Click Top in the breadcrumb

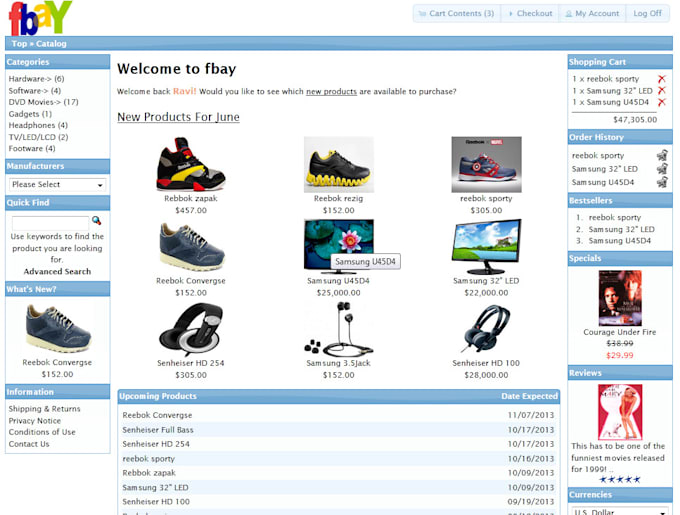click(19, 43)
